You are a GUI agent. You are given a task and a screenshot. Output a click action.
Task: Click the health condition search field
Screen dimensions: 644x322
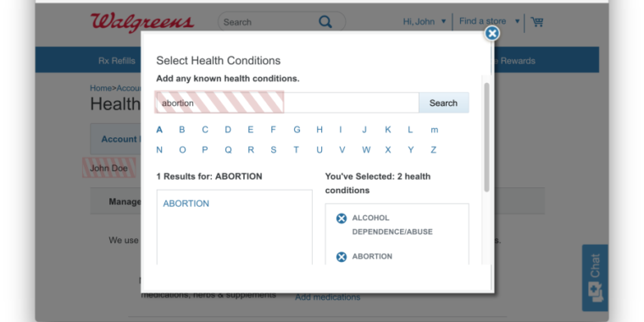[x=287, y=103]
